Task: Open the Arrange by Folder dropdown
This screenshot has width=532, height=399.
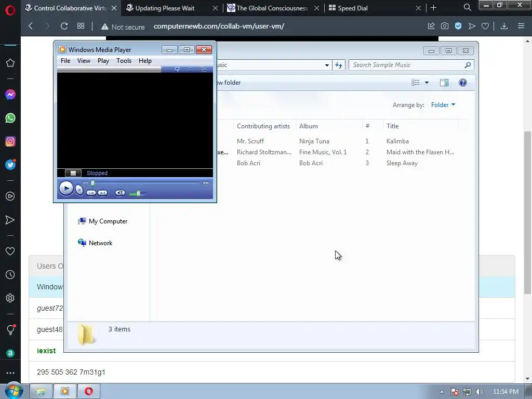Action: click(x=443, y=105)
